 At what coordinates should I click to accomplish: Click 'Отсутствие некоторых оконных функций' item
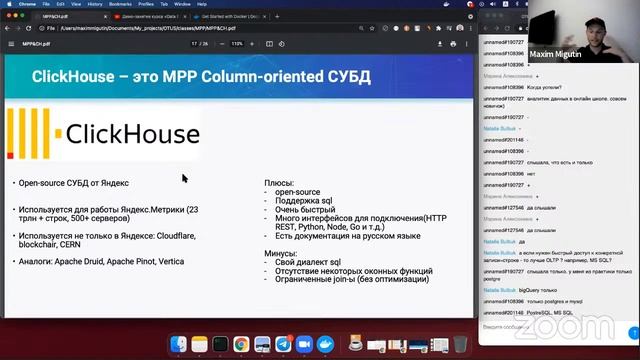pyautogui.click(x=353, y=271)
